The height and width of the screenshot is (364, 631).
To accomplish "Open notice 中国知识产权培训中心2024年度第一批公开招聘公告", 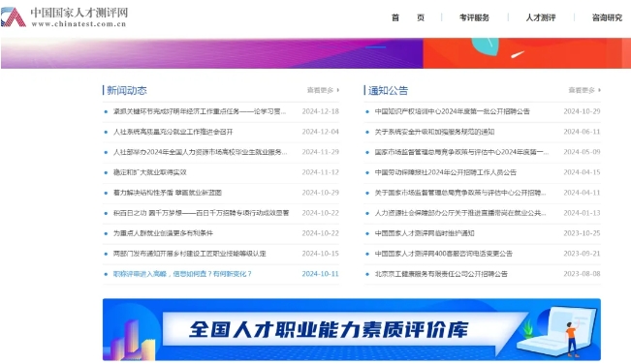I will click(453, 111).
